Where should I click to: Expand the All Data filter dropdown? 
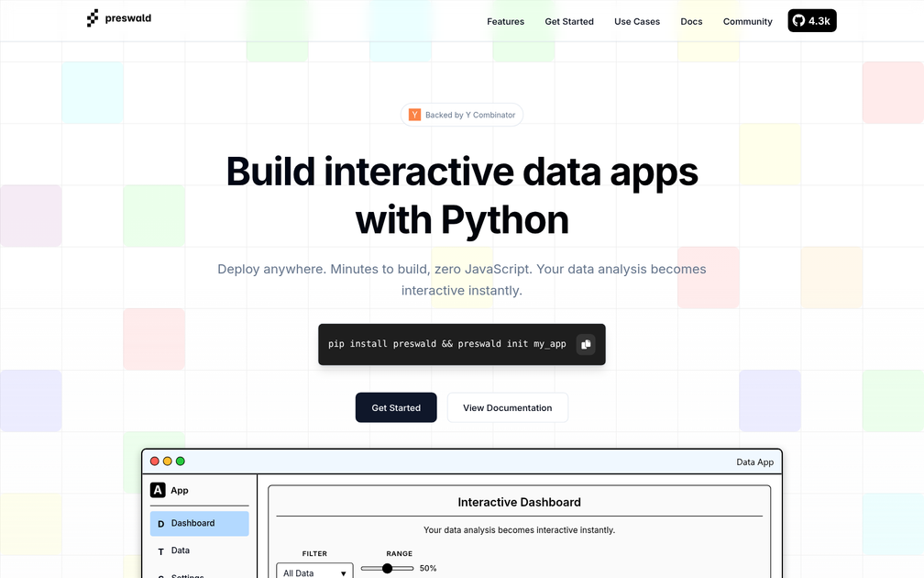[x=314, y=572]
